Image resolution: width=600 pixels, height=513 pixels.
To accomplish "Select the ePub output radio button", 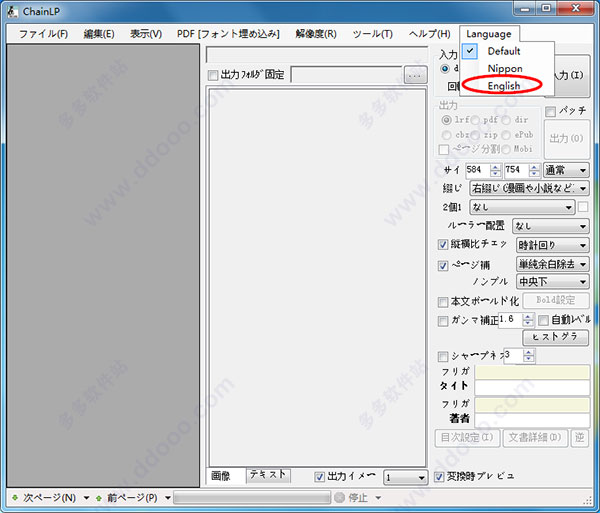I will 506,135.
